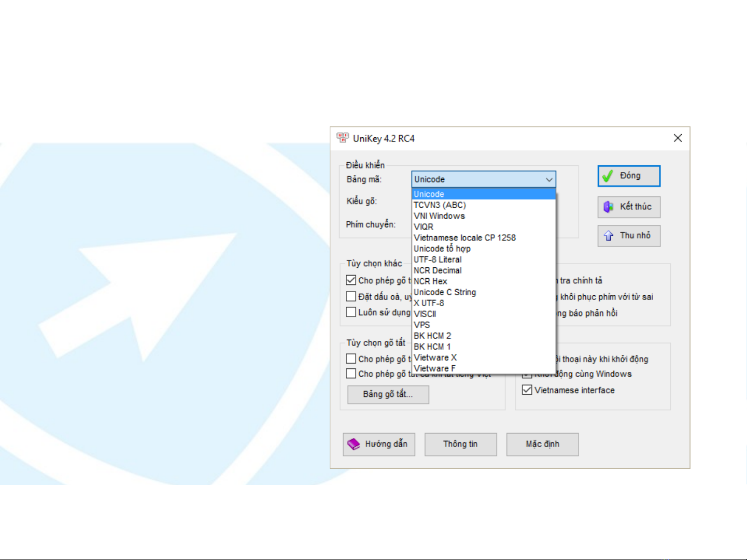The height and width of the screenshot is (560, 747).
Task: Open Bảng gõ tắt... table
Action: pyautogui.click(x=388, y=394)
